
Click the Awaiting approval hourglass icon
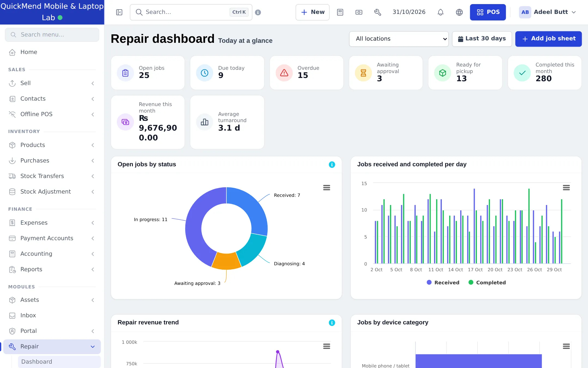(x=363, y=73)
